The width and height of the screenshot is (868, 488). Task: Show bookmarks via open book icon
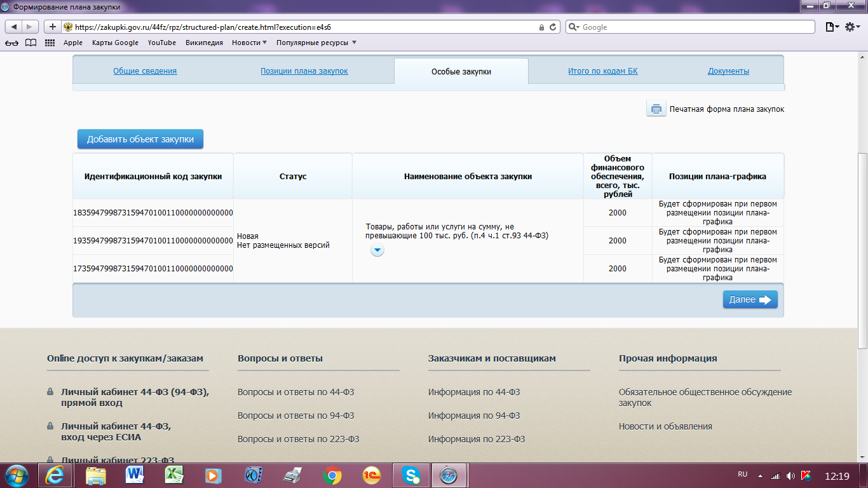31,43
